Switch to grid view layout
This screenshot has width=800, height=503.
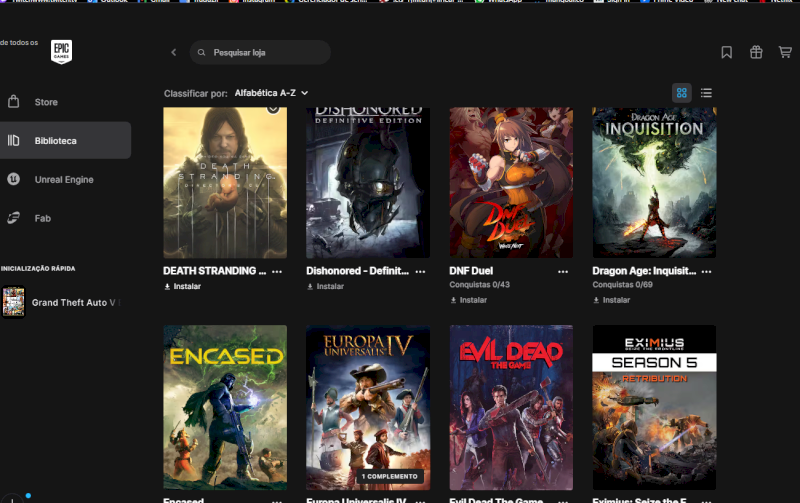[x=682, y=93]
